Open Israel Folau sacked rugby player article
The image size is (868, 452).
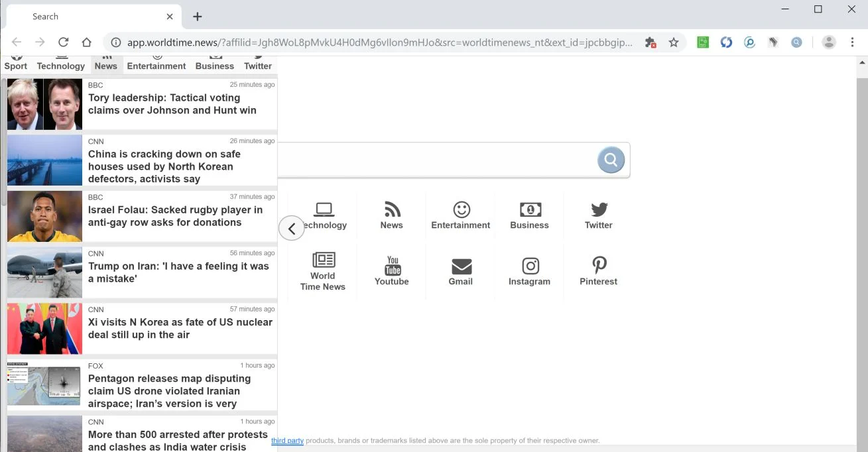click(x=176, y=216)
